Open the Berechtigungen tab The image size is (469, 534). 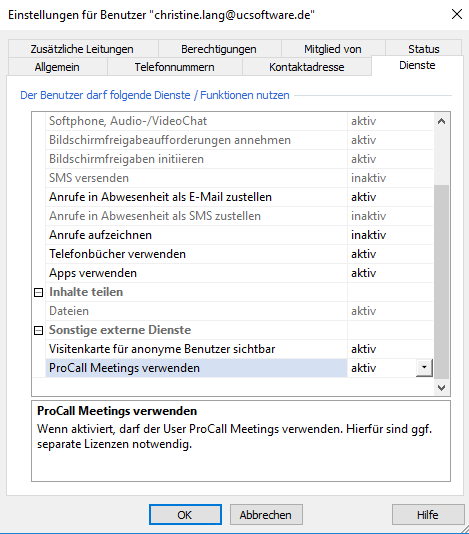pyautogui.click(x=219, y=49)
